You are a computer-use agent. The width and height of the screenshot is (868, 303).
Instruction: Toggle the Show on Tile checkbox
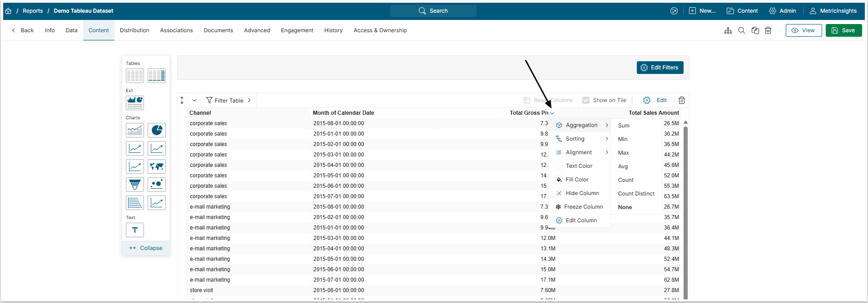(x=586, y=100)
